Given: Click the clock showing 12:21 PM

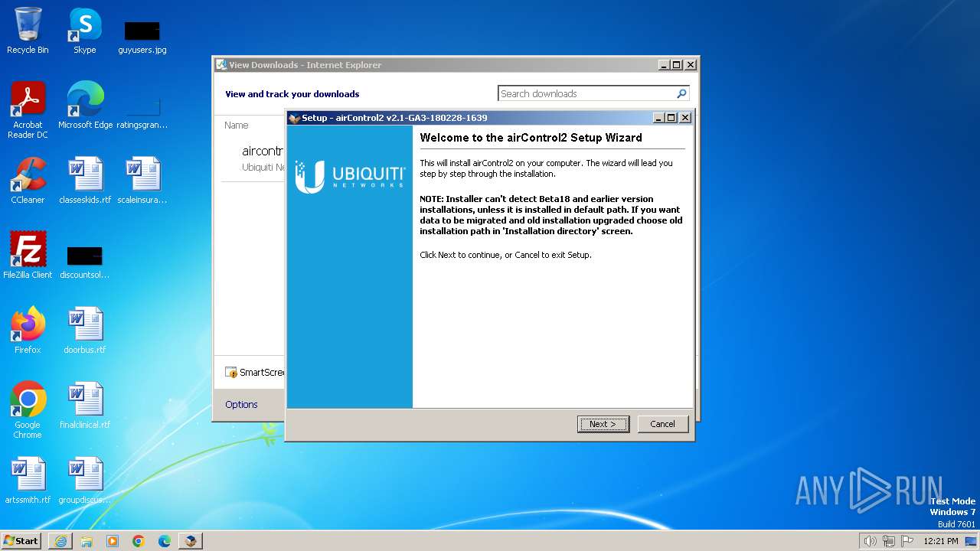Looking at the screenshot, I should [941, 541].
